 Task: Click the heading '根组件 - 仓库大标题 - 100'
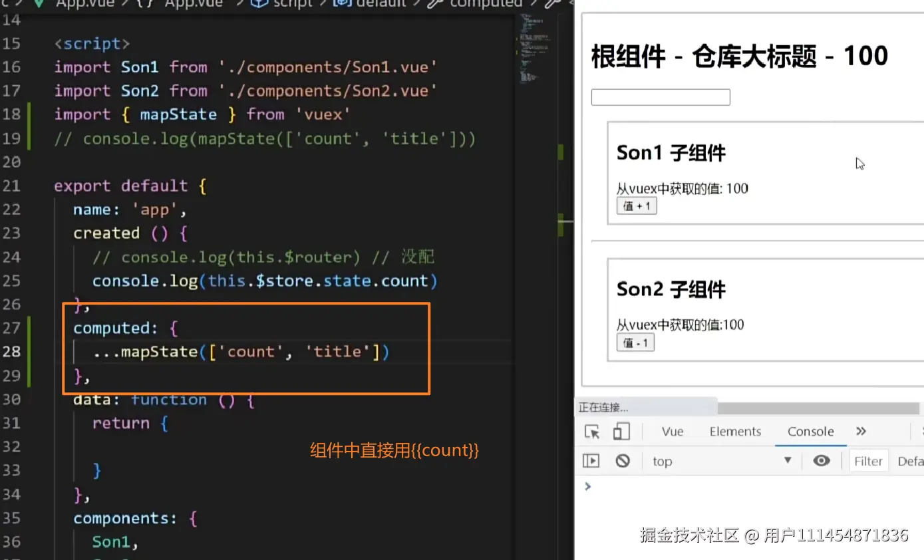(x=739, y=57)
